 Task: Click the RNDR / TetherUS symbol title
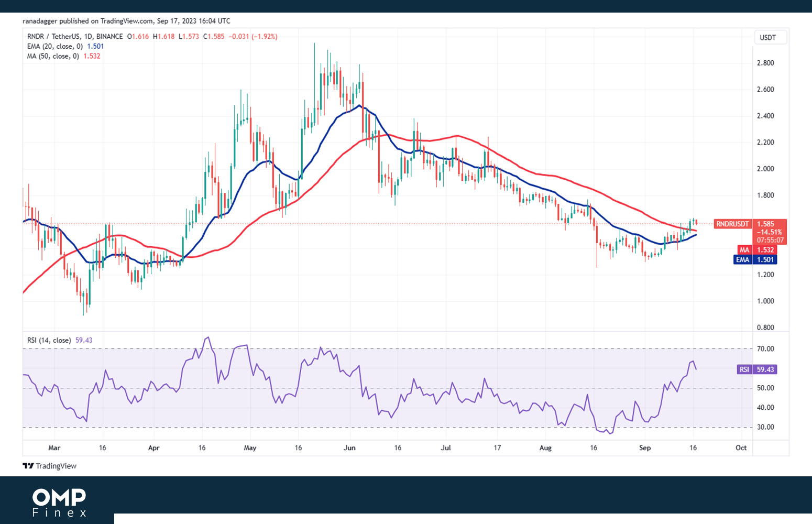(x=75, y=37)
